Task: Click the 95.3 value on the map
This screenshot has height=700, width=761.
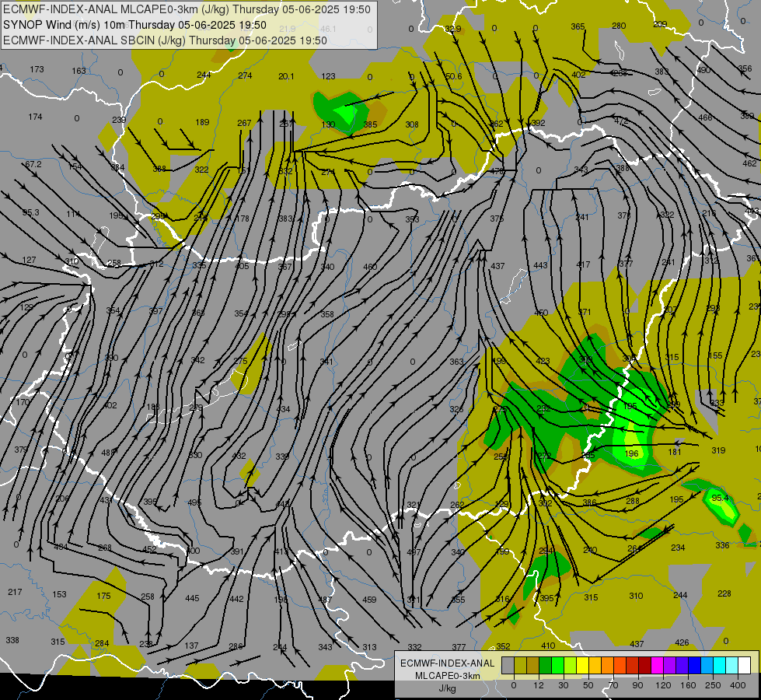Action: click(30, 212)
